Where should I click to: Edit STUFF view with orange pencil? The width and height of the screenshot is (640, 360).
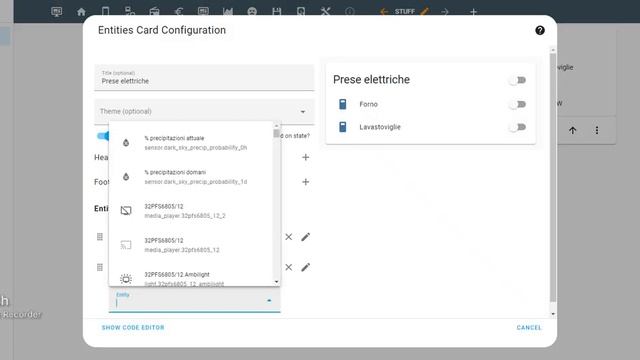[424, 11]
